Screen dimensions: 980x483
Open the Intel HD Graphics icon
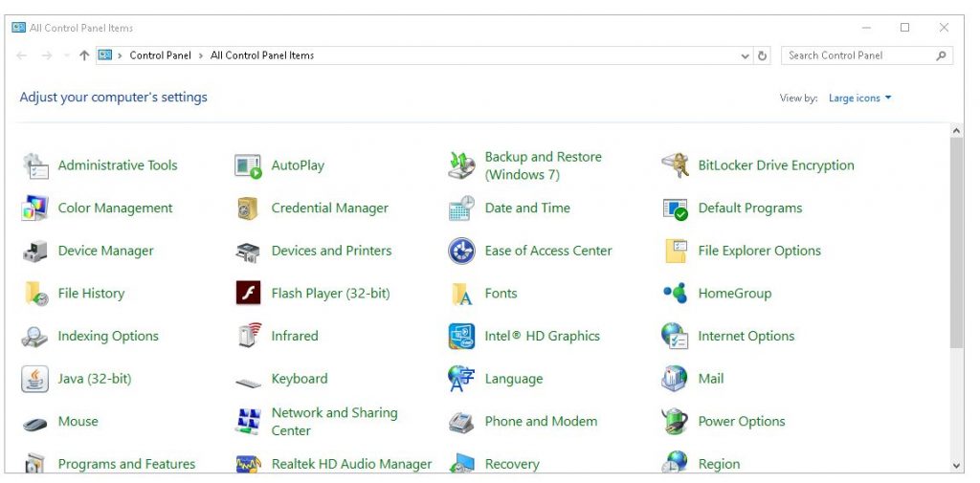coord(462,336)
